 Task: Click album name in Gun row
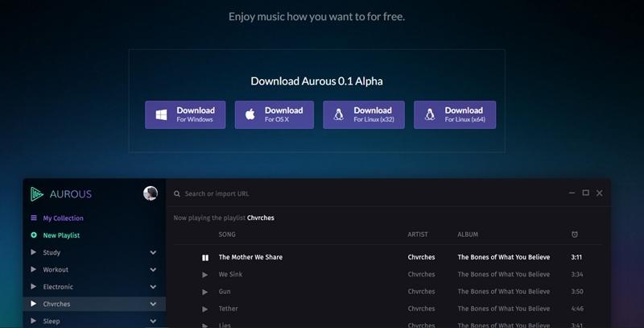pyautogui.click(x=504, y=292)
